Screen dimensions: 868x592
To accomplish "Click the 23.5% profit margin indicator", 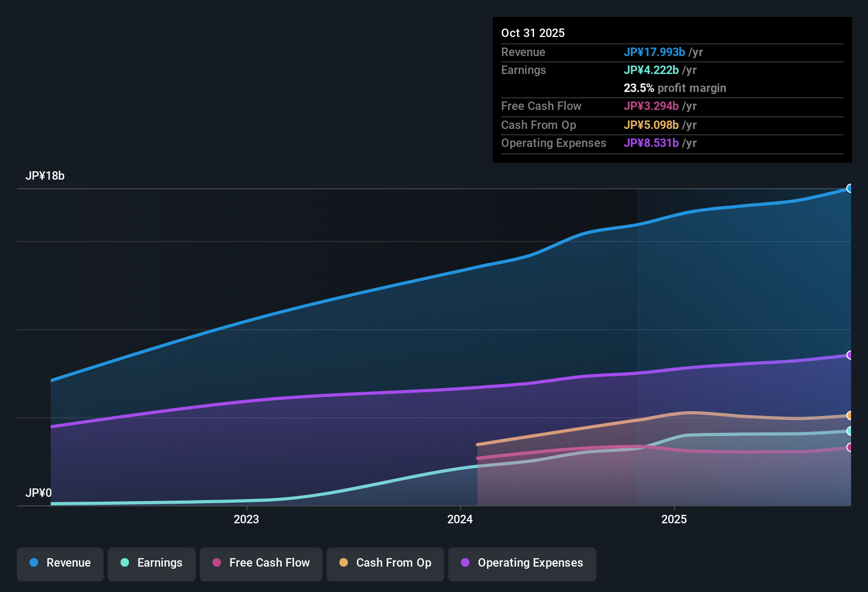I will coord(675,88).
